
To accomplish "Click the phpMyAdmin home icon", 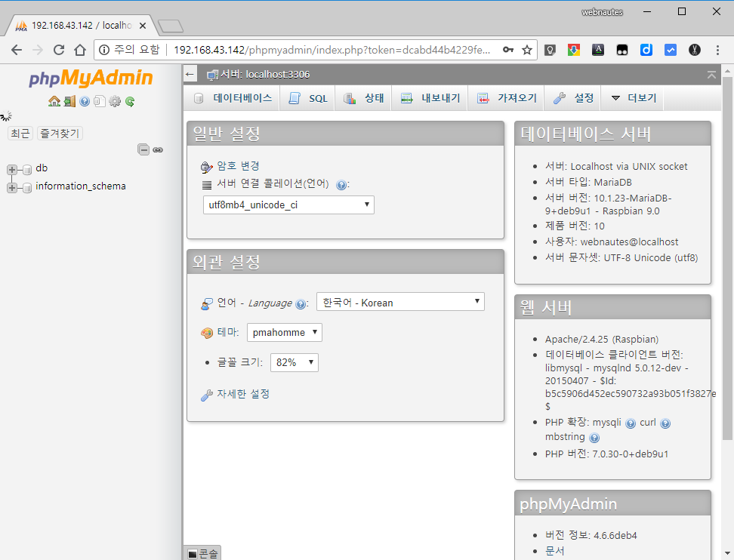I will click(x=54, y=101).
